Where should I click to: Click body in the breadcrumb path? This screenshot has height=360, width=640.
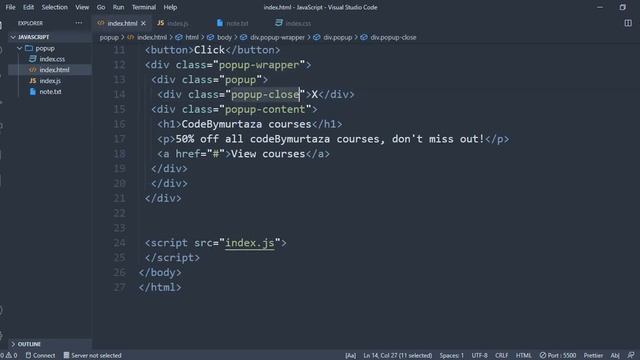tap(224, 38)
